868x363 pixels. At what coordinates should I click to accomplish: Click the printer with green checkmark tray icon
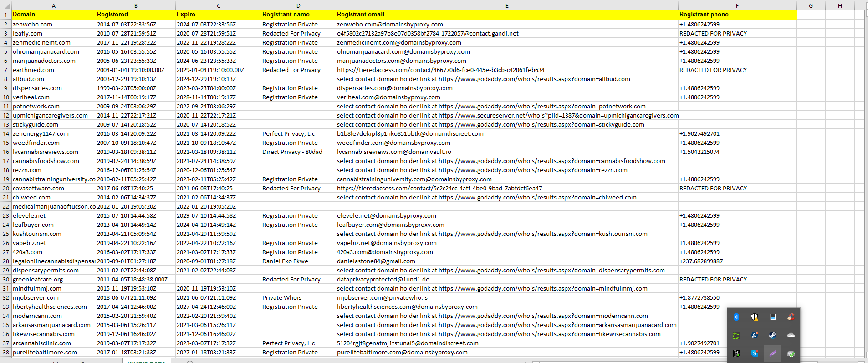pos(791,353)
